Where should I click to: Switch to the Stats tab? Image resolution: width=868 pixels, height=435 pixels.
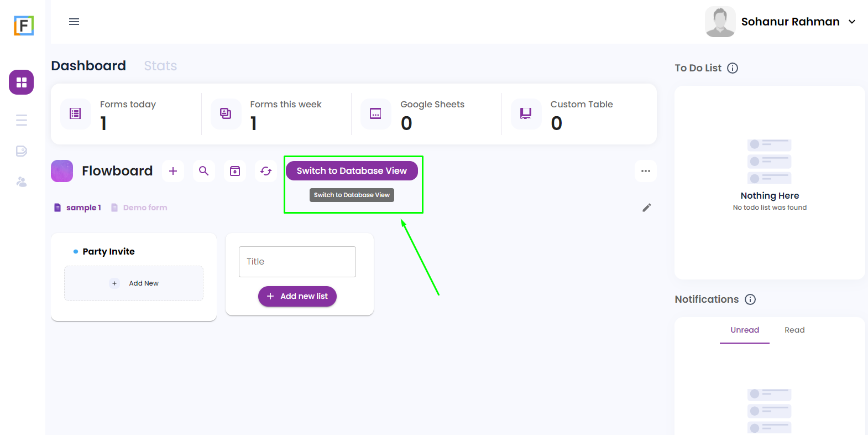pos(160,66)
